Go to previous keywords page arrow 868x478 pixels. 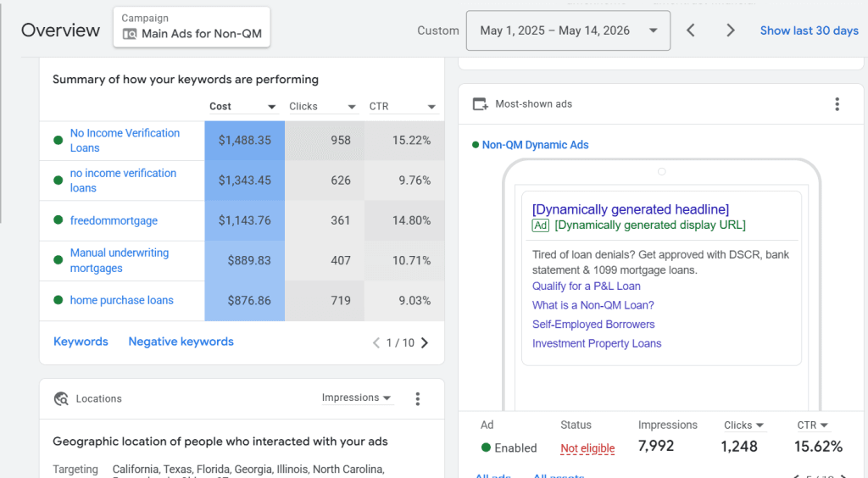[x=376, y=343]
